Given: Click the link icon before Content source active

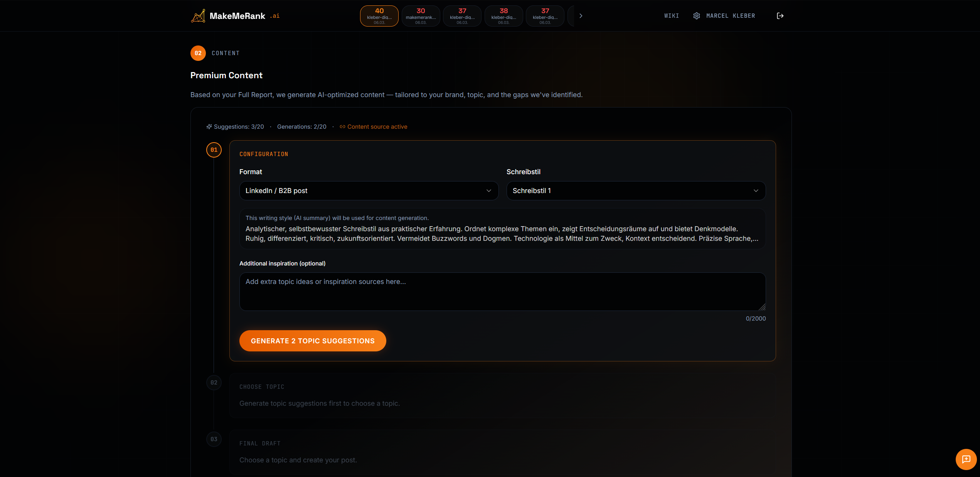Looking at the screenshot, I should (342, 127).
